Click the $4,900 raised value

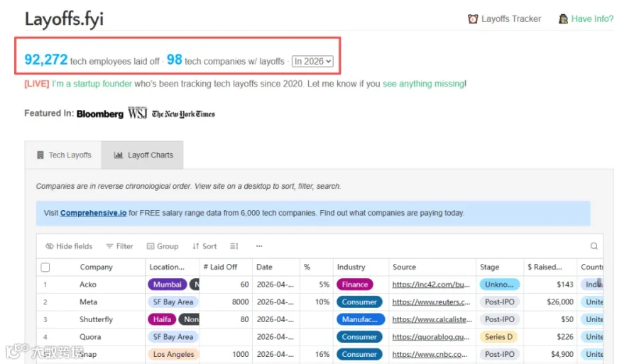pos(562,354)
